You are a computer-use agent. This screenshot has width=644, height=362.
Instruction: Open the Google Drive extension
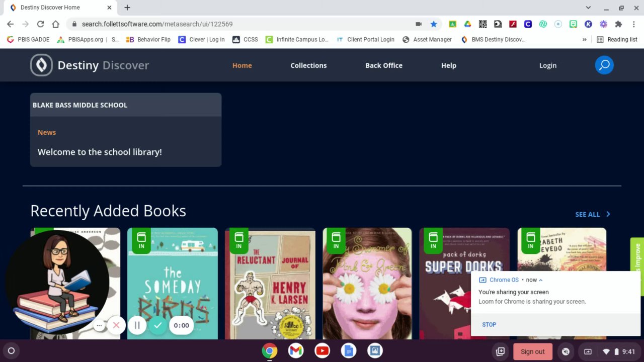(467, 24)
